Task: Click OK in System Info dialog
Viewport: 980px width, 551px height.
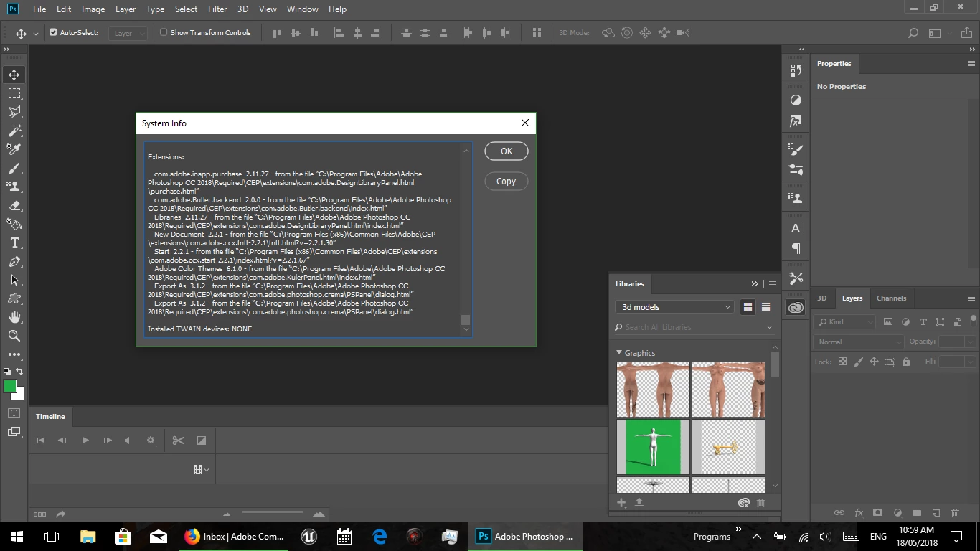Action: click(507, 151)
